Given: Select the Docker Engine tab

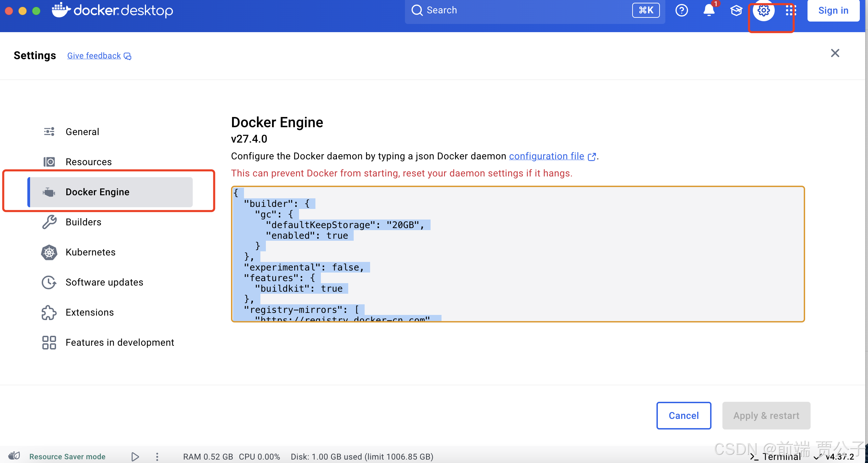Looking at the screenshot, I should point(110,192).
